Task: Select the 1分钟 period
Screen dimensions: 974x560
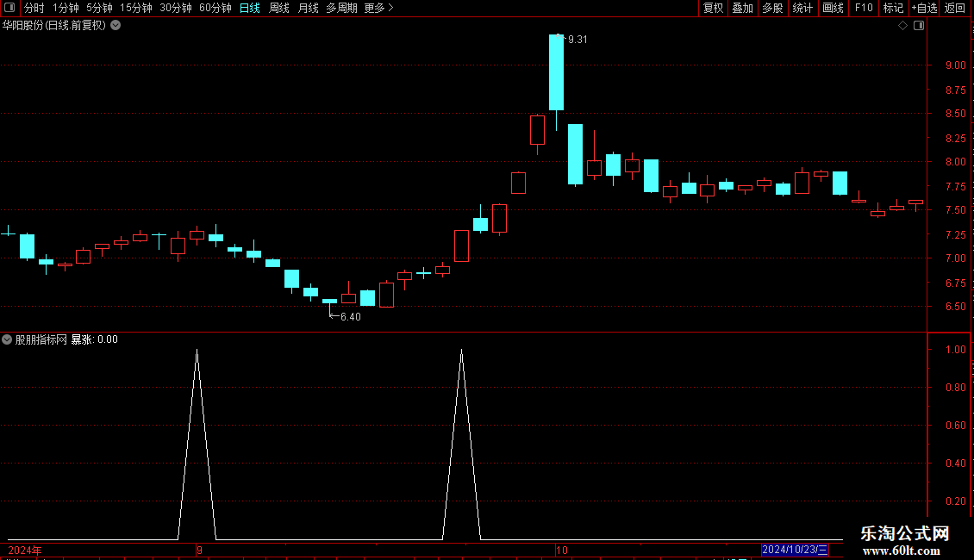Action: tap(66, 8)
